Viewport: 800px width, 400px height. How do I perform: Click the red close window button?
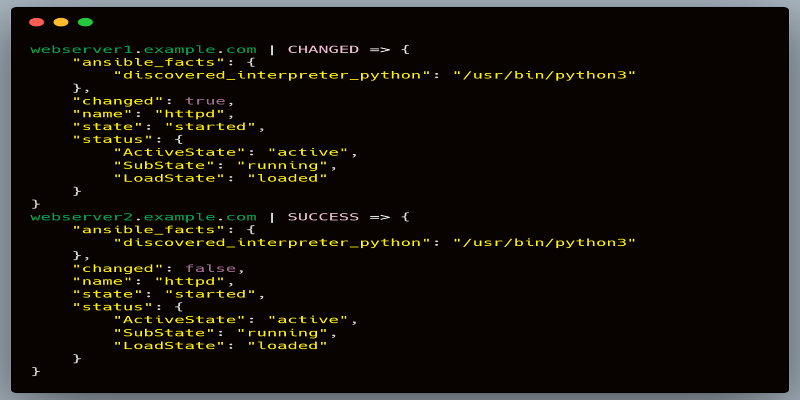point(37,22)
